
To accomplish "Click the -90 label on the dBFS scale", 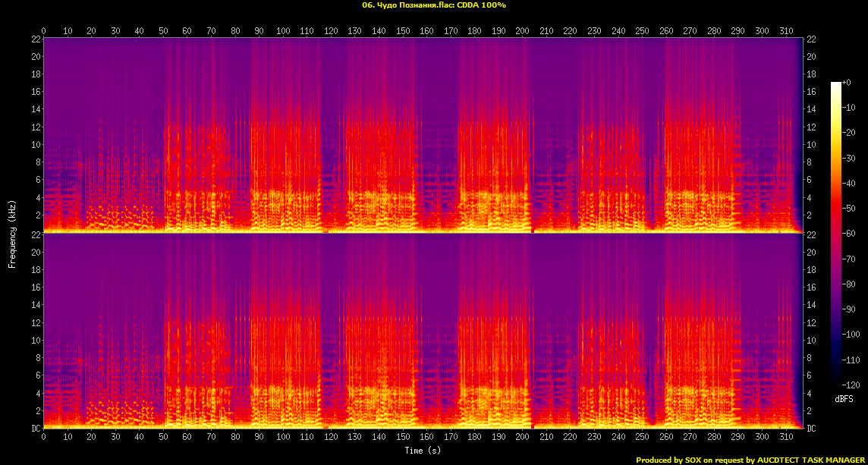I will pos(851,309).
